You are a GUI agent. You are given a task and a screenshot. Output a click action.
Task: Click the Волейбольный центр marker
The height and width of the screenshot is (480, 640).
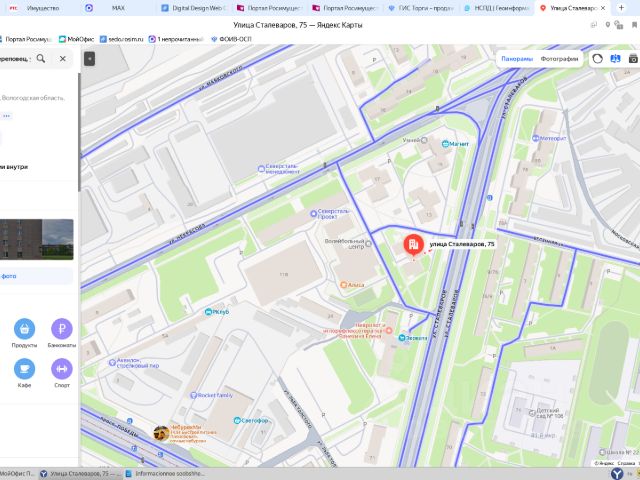[x=368, y=244]
